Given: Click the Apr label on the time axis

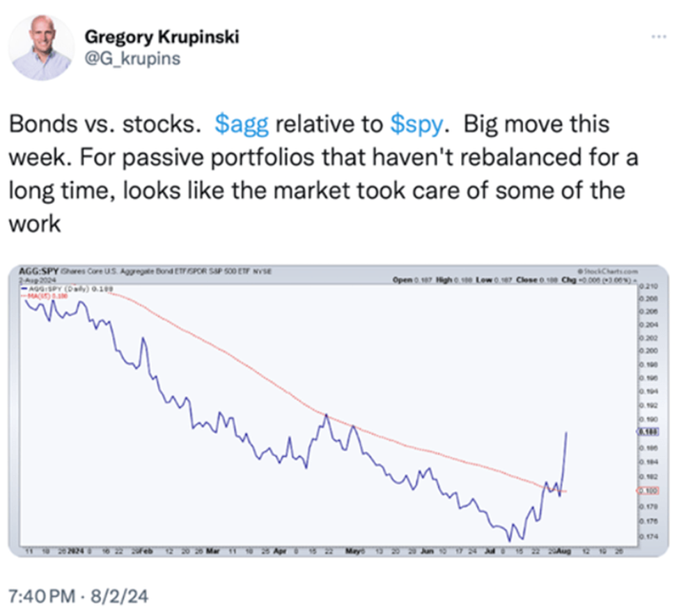Looking at the screenshot, I should [x=280, y=551].
